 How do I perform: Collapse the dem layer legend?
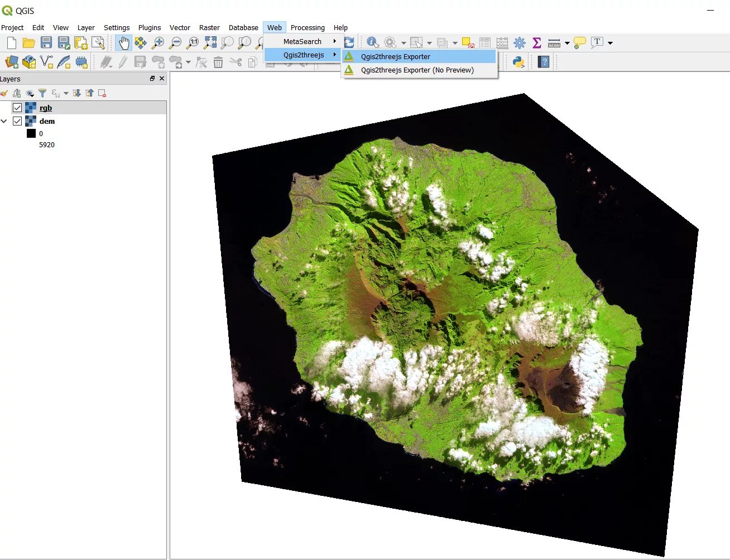4,121
